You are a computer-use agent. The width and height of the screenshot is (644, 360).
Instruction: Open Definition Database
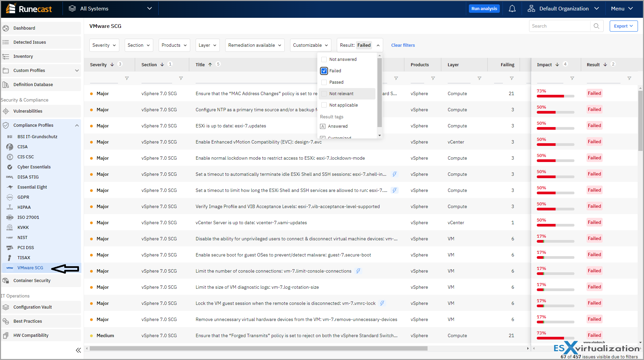pyautogui.click(x=41, y=85)
